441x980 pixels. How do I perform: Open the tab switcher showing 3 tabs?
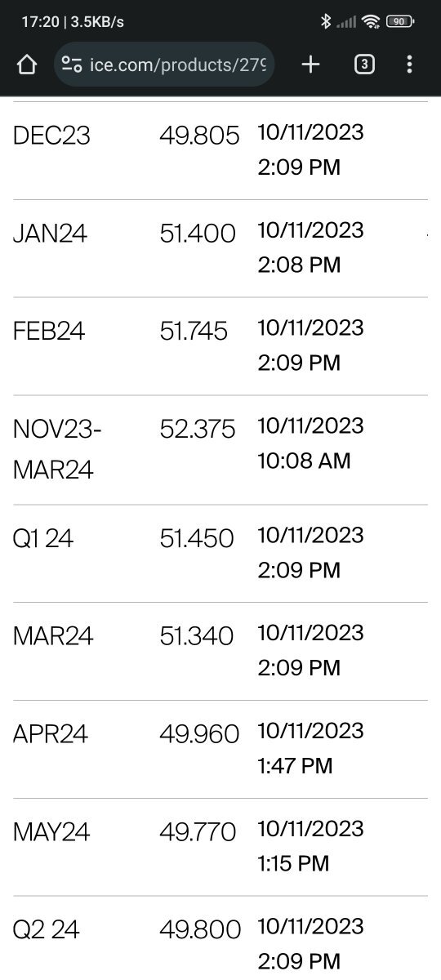click(x=364, y=65)
